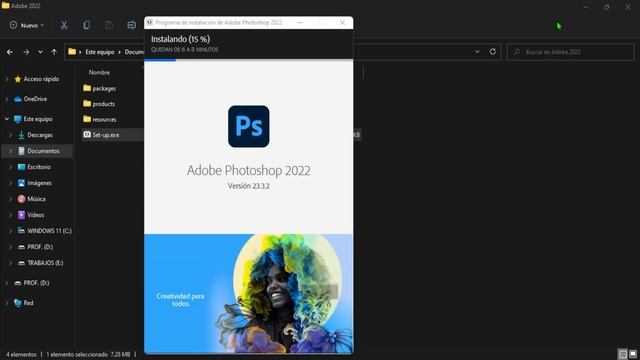The image size is (640, 360).
Task: Switch to details view layout icon
Action: (x=622, y=354)
